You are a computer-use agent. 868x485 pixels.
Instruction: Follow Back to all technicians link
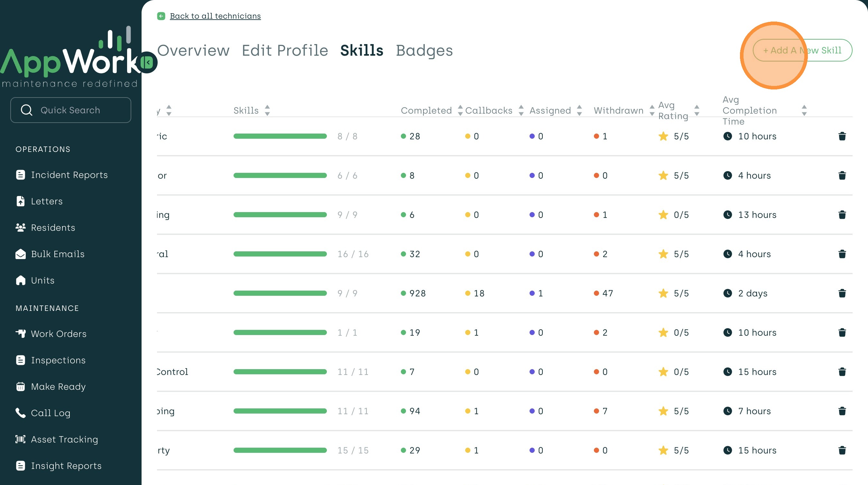pyautogui.click(x=215, y=16)
